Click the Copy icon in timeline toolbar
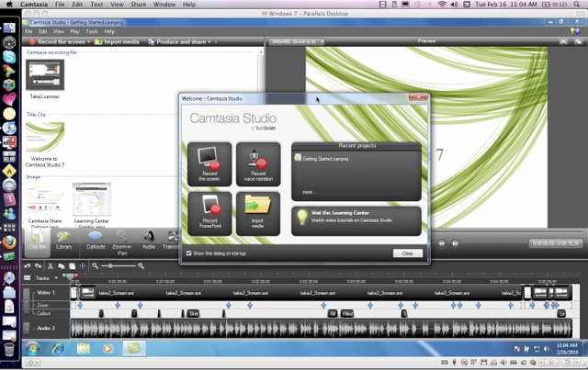This screenshot has height=370, width=588. (x=62, y=265)
